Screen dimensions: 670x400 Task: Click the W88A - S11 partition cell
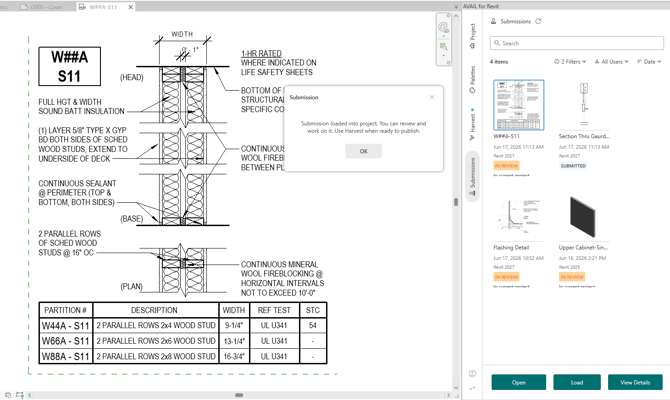(66, 356)
